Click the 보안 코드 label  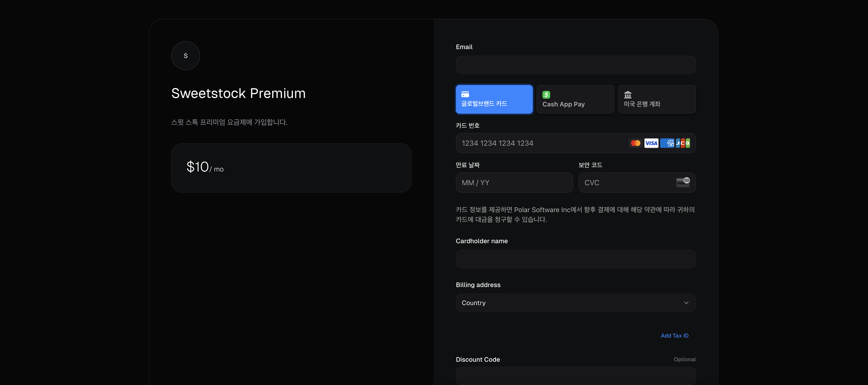pos(590,165)
